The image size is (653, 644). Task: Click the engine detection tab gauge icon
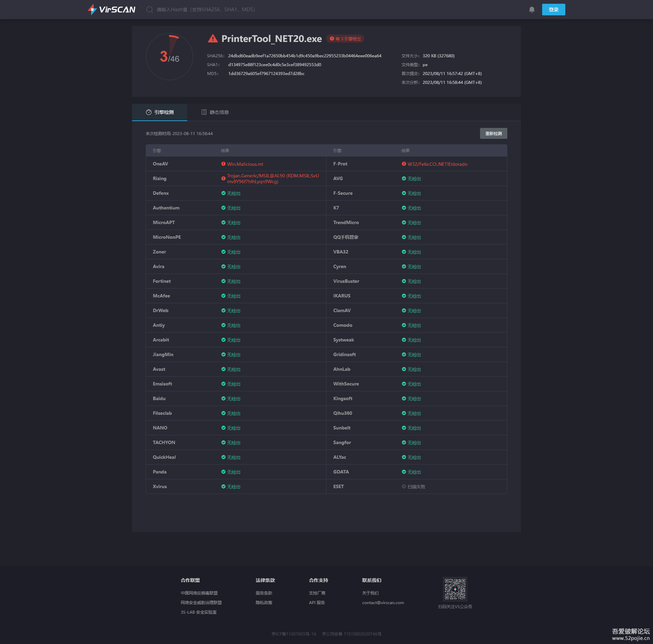[149, 112]
